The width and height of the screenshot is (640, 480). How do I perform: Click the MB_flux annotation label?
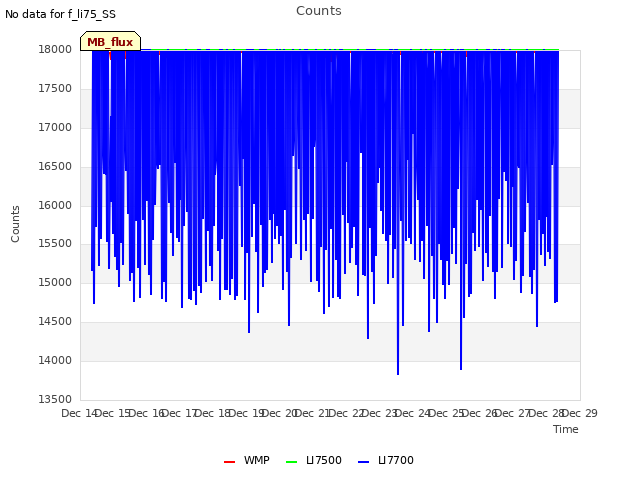[x=110, y=42]
